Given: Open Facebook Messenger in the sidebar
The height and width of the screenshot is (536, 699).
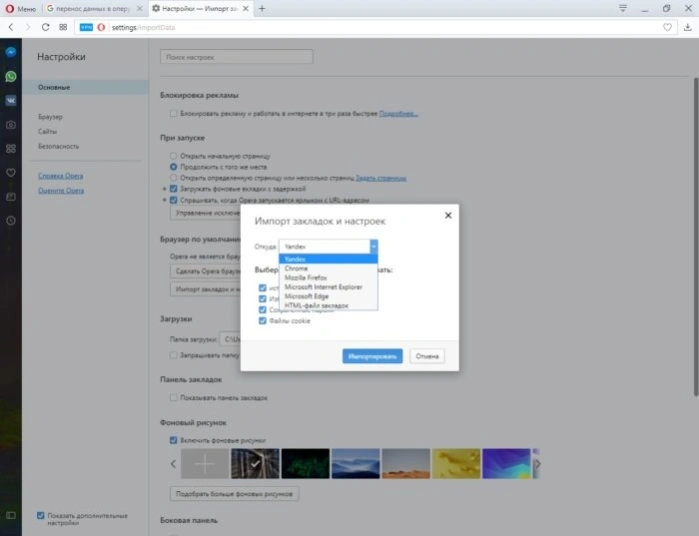Looking at the screenshot, I should [x=11, y=52].
